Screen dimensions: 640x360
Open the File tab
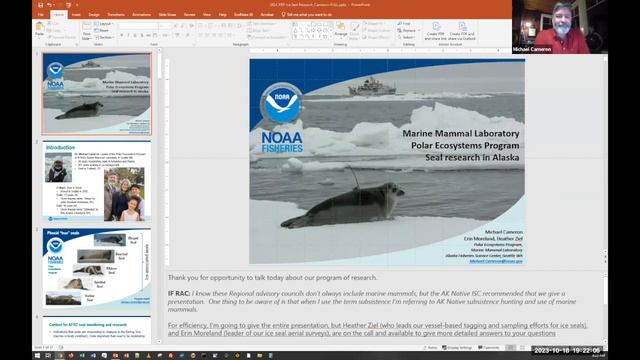pos(41,15)
